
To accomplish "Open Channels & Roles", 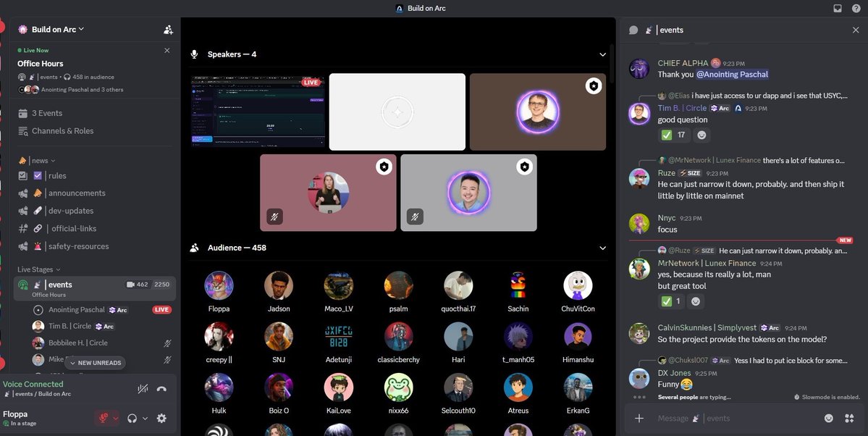I will tap(62, 131).
